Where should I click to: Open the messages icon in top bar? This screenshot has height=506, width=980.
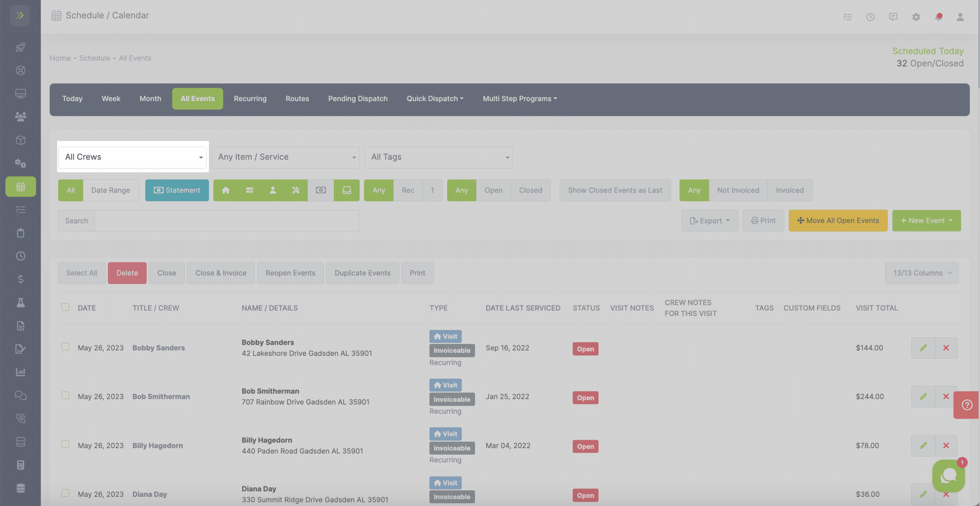pyautogui.click(x=893, y=17)
